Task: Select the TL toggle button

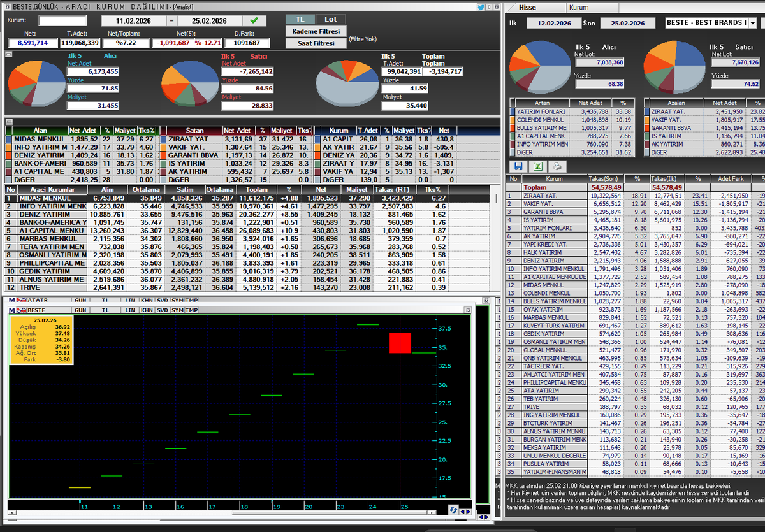Action: point(300,20)
